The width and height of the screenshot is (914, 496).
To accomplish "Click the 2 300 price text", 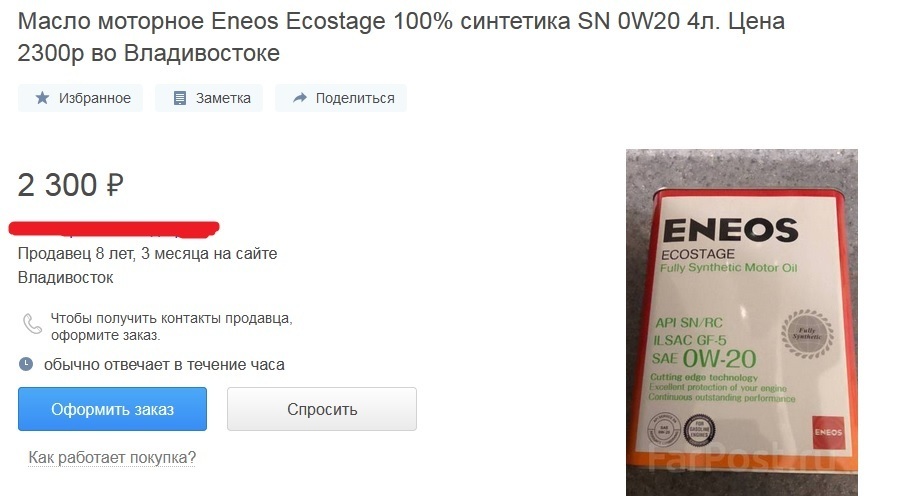I will tap(57, 185).
